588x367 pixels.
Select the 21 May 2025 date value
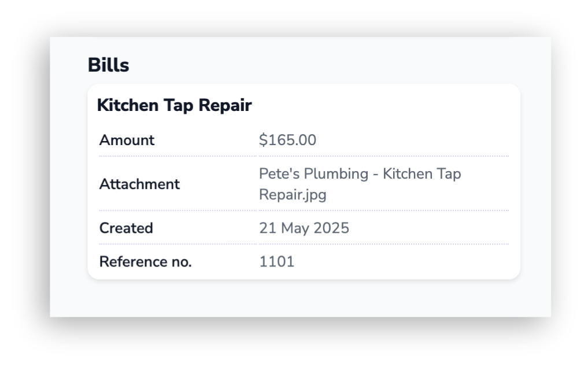pos(304,228)
